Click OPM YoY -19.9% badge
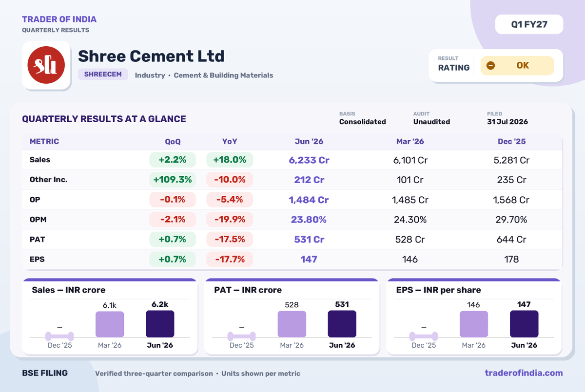Screen dimensions: 585x392 point(230,220)
